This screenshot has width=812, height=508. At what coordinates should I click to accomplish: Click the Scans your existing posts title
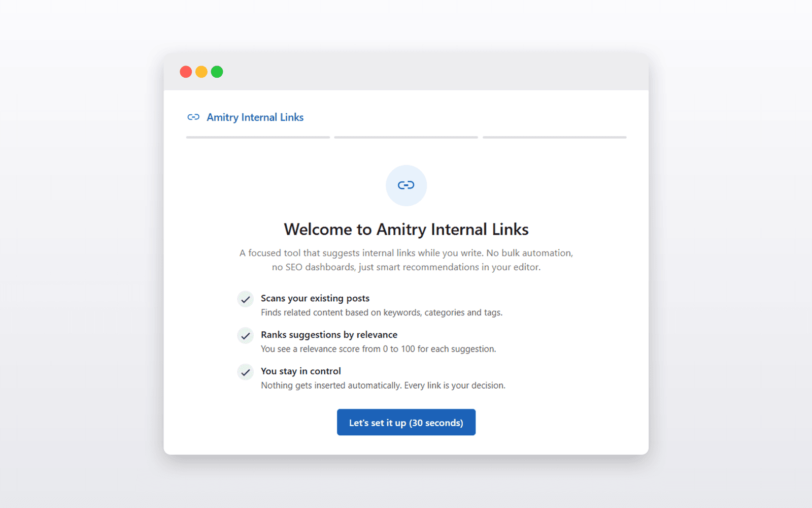pyautogui.click(x=315, y=298)
